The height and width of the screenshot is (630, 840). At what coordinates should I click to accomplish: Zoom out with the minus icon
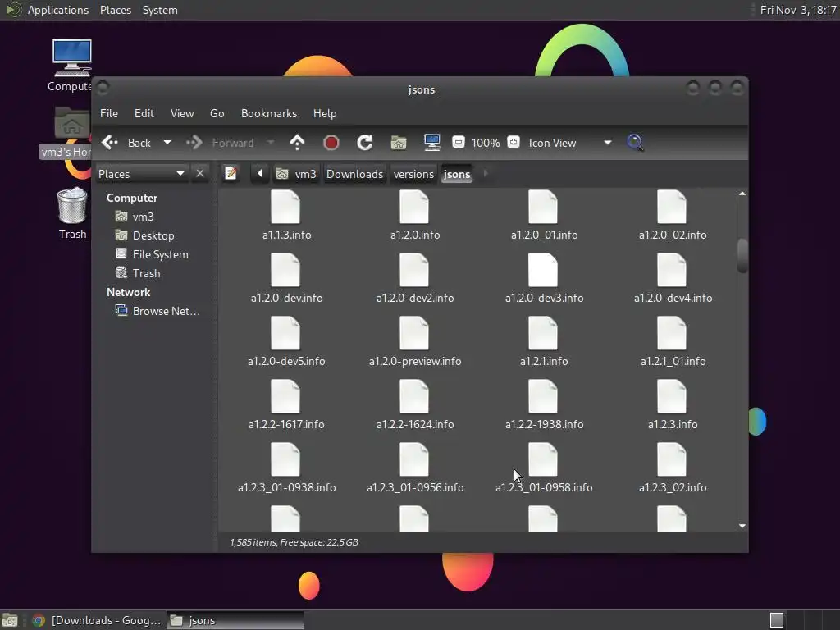pos(458,142)
